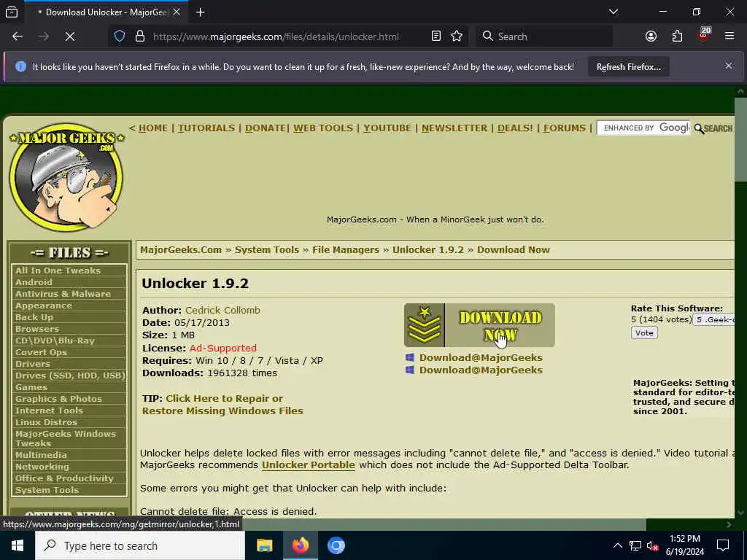747x560 pixels.
Task: Click Here to Repair Windows Files tip link
Action: [222, 404]
